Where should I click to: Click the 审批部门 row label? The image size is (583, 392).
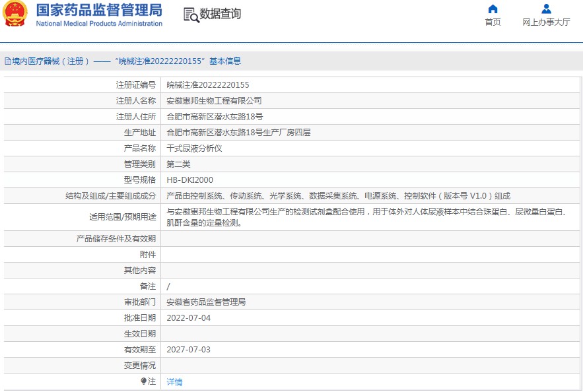(x=140, y=302)
